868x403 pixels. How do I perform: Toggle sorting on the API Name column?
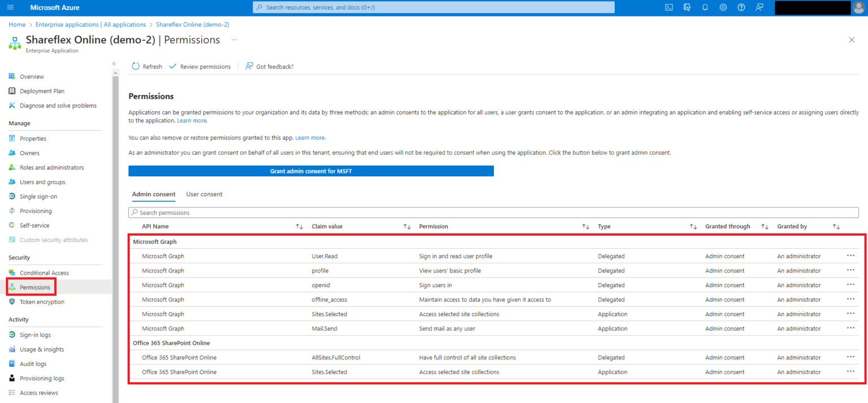(299, 226)
